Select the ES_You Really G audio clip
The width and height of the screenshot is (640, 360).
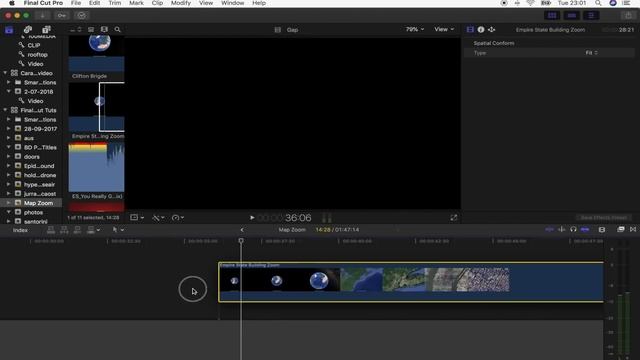pyautogui.click(x=96, y=167)
